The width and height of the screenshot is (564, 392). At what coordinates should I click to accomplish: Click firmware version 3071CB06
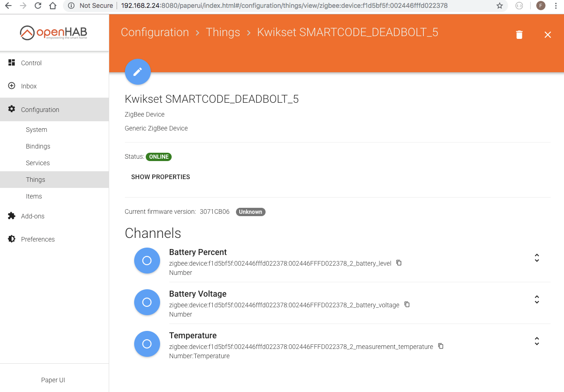tap(215, 212)
